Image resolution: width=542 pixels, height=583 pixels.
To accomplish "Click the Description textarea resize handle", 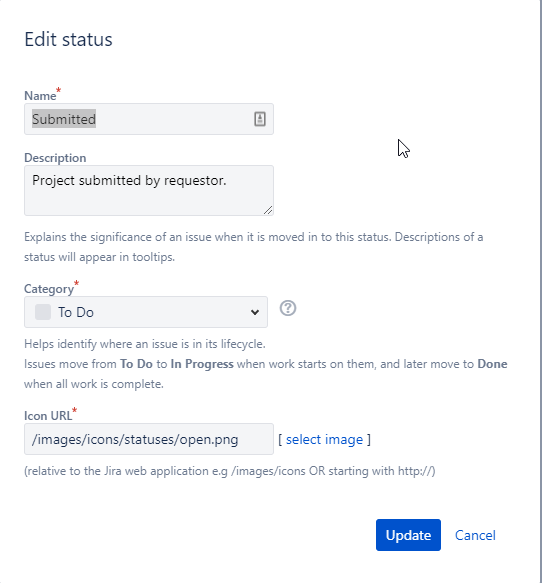I will tap(268, 210).
